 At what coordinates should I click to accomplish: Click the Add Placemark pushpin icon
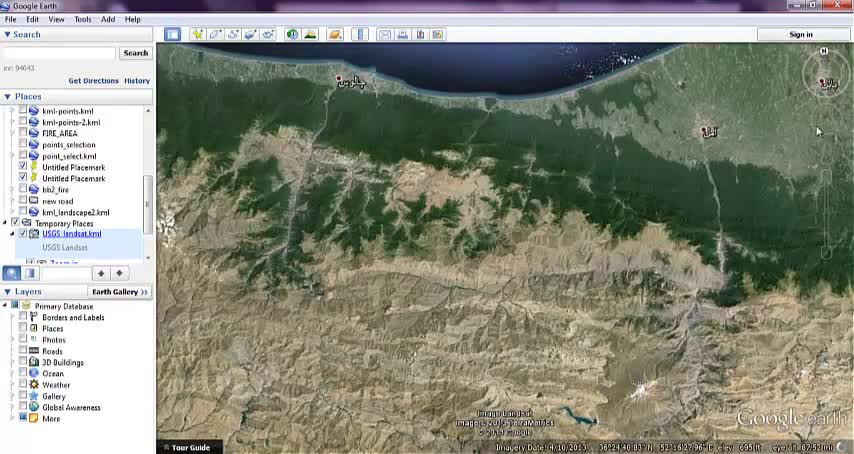pyautogui.click(x=198, y=34)
